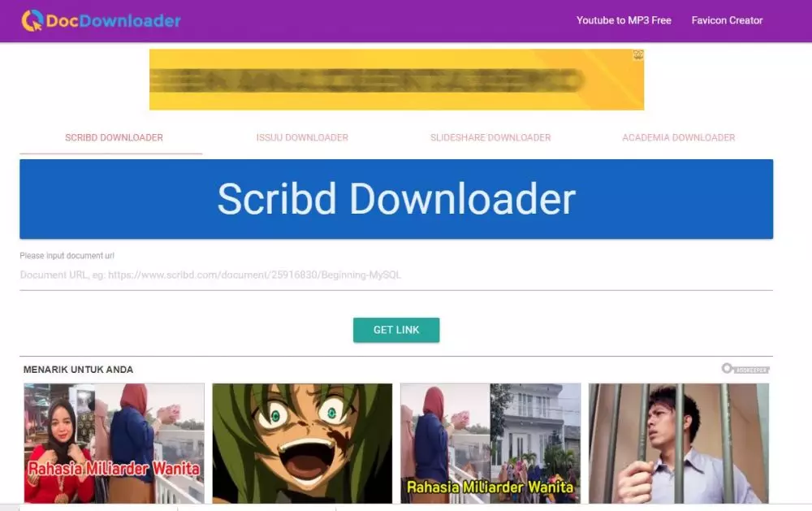812x511 pixels.
Task: Open the Favicon Creator page
Action: (727, 19)
